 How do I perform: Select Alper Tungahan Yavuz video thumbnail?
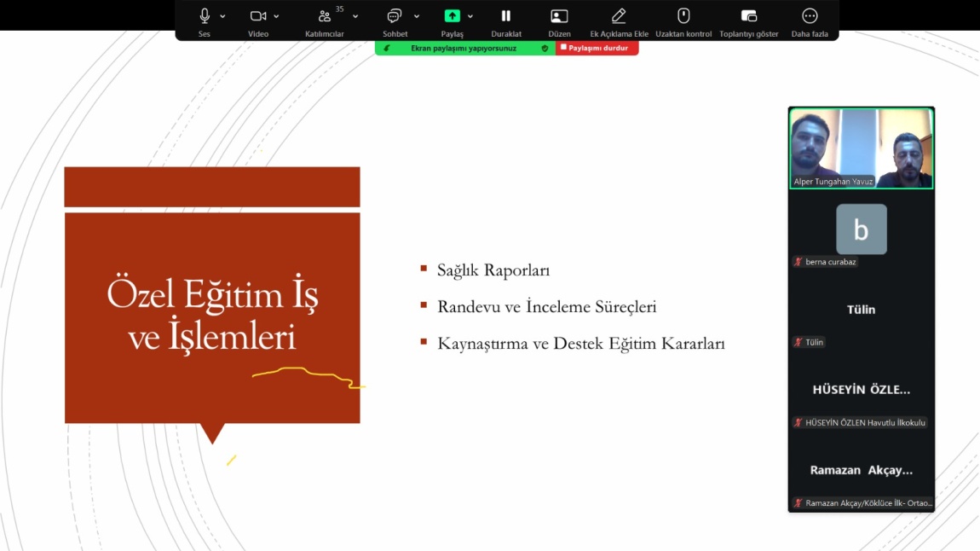click(x=861, y=148)
